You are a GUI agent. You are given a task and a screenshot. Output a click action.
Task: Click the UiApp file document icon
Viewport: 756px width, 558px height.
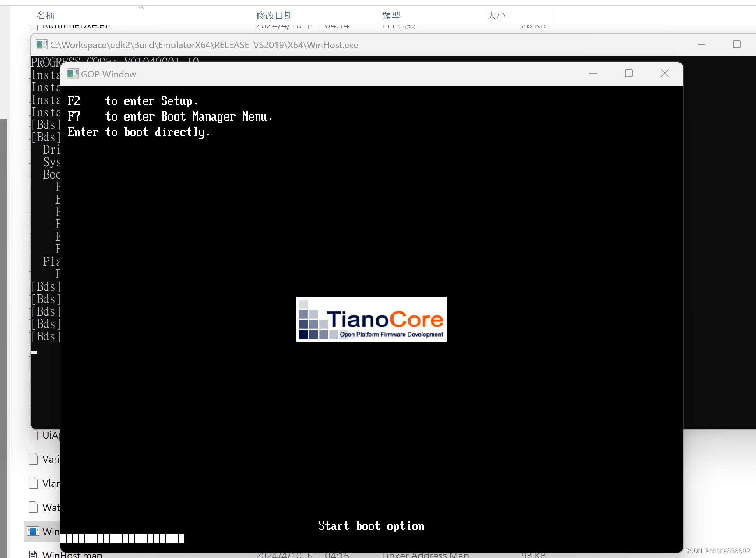click(x=33, y=435)
